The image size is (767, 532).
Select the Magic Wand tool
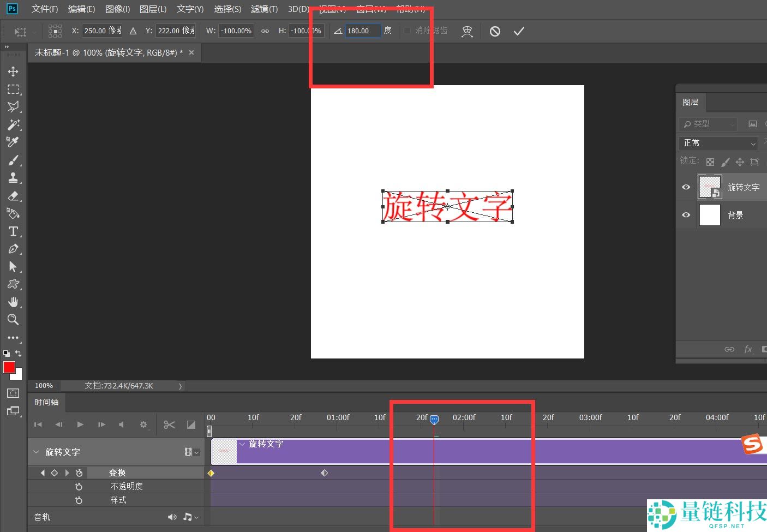(x=13, y=124)
